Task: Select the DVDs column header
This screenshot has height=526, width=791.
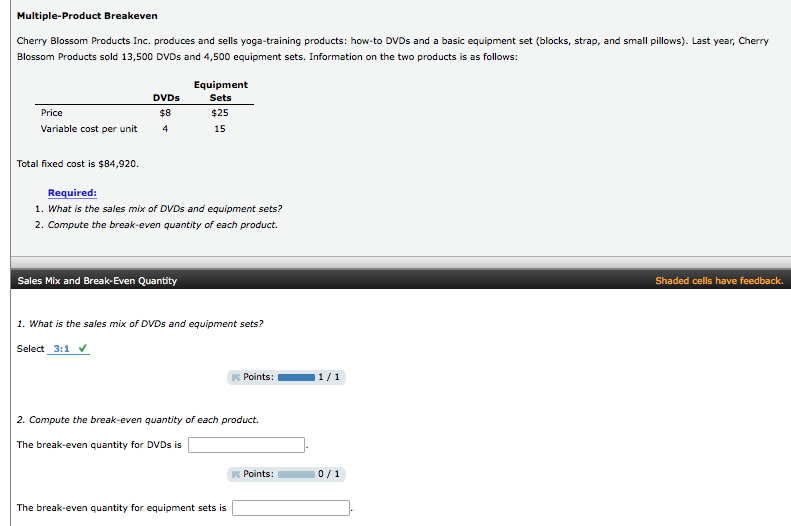Action: (166, 98)
